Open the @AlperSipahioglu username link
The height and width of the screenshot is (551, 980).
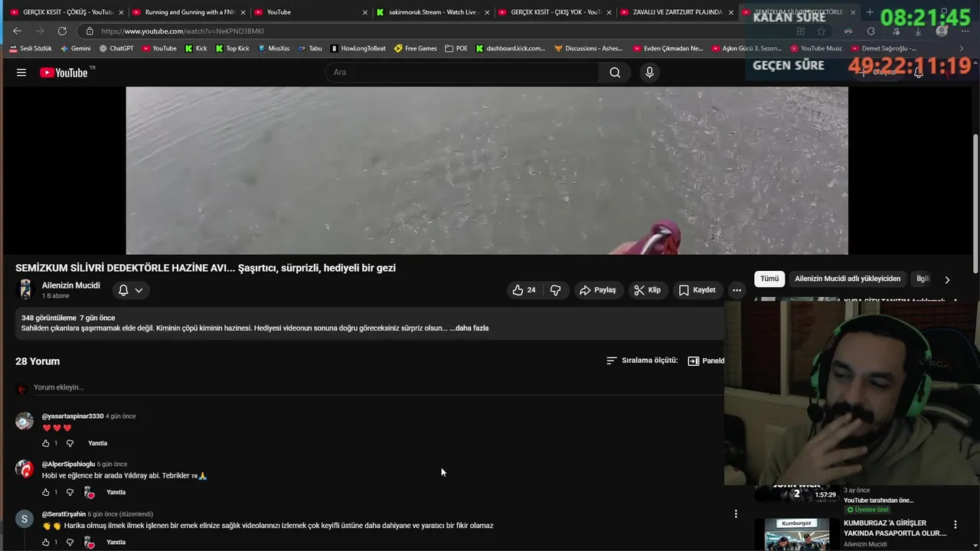68,465
